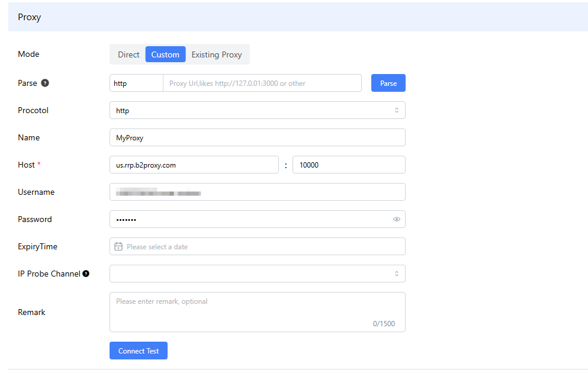Image resolution: width=588 pixels, height=376 pixels.
Task: Click the IP Probe Channel help icon
Action: pos(86,274)
